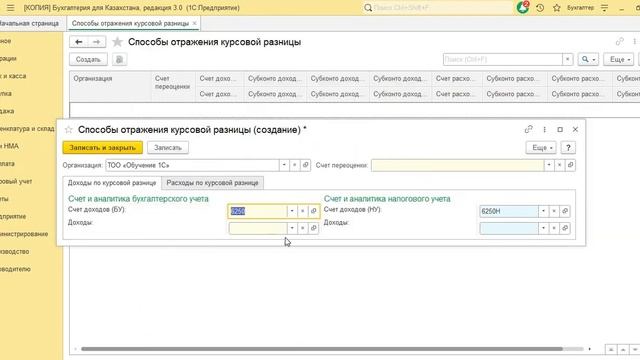
Task: Open service settings lines icon in title bar
Action: (604, 8)
